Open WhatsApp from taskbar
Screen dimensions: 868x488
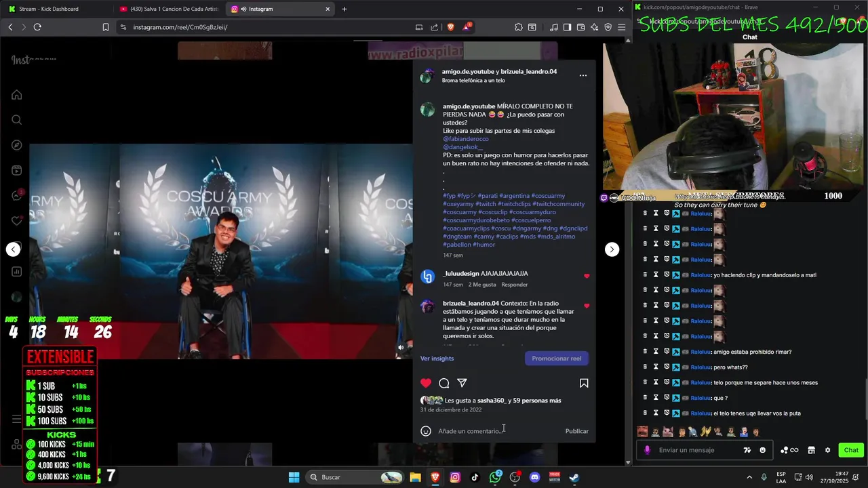[495, 477]
